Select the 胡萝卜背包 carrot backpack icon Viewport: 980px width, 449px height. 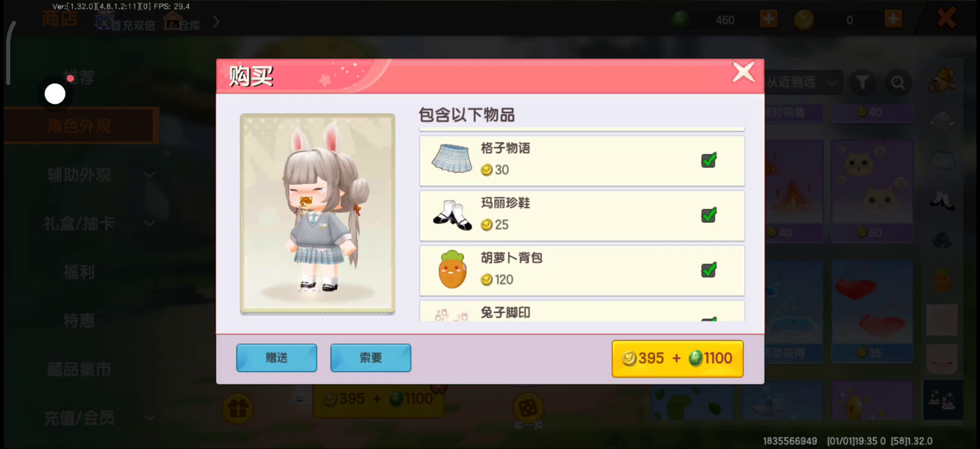click(x=452, y=269)
